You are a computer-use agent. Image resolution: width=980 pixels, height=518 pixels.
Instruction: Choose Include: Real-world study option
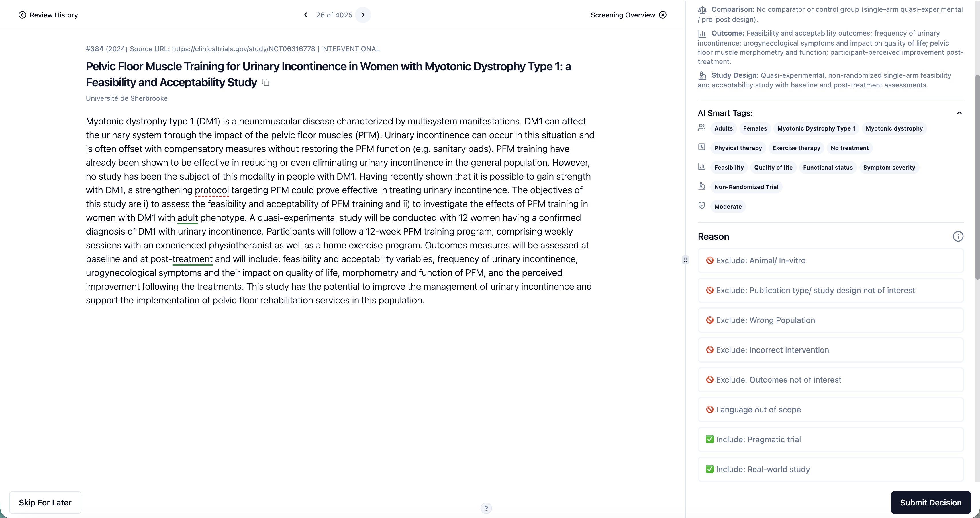point(830,469)
